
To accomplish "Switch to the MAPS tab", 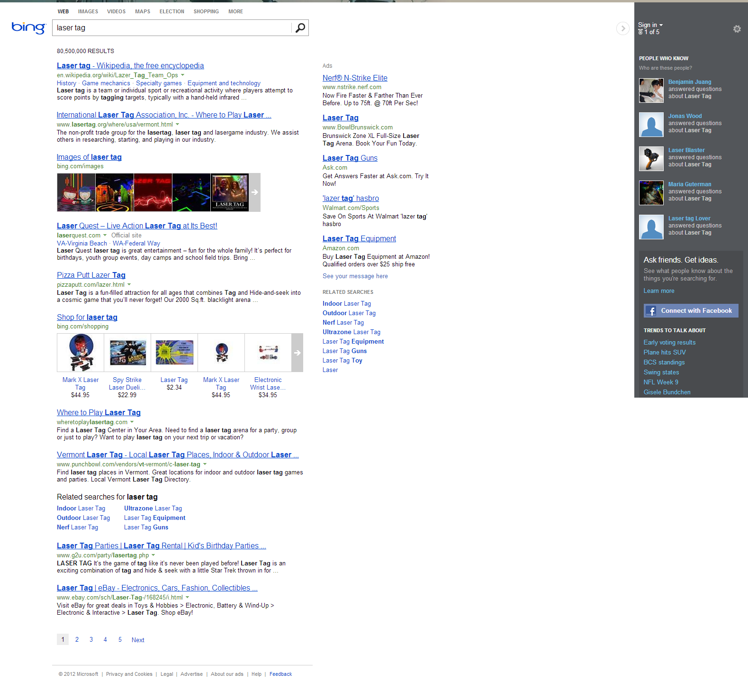I will 143,11.
